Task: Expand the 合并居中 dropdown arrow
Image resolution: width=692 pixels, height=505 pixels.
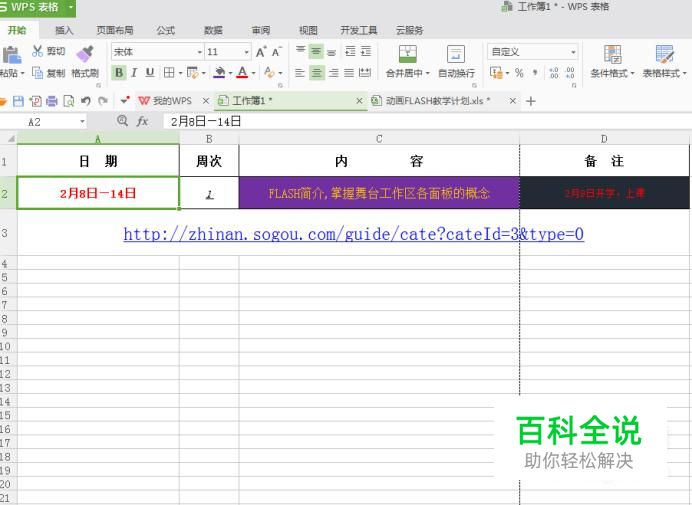Action: point(427,73)
